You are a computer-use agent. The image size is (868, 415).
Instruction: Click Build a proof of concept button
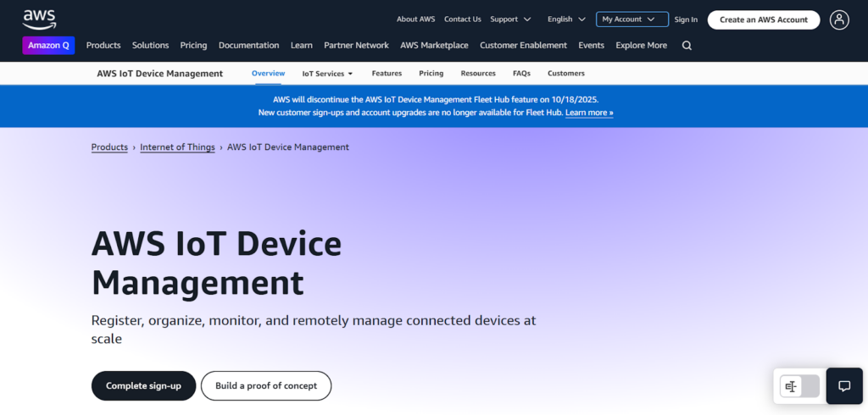pyautogui.click(x=266, y=385)
